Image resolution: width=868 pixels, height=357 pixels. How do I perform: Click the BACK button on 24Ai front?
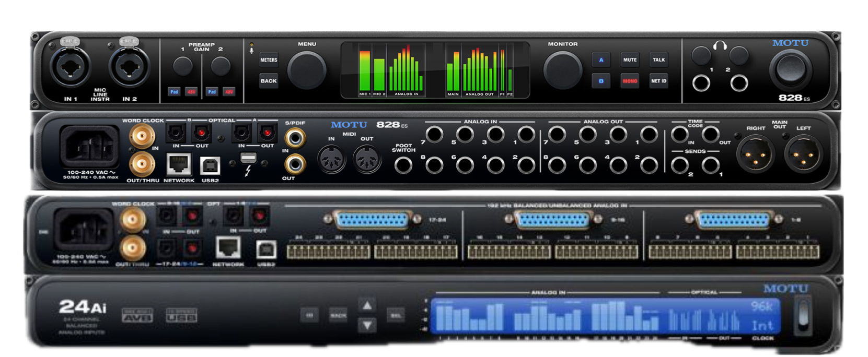coord(338,315)
